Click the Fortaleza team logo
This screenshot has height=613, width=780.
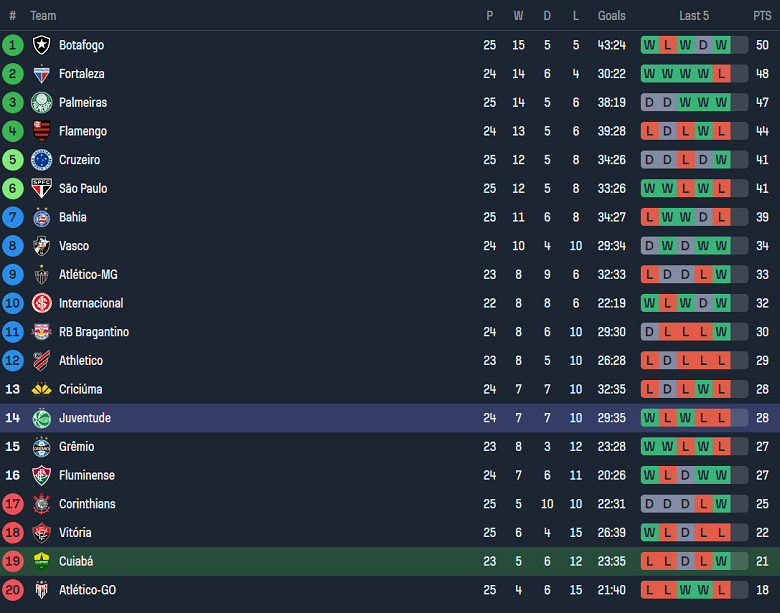41,74
